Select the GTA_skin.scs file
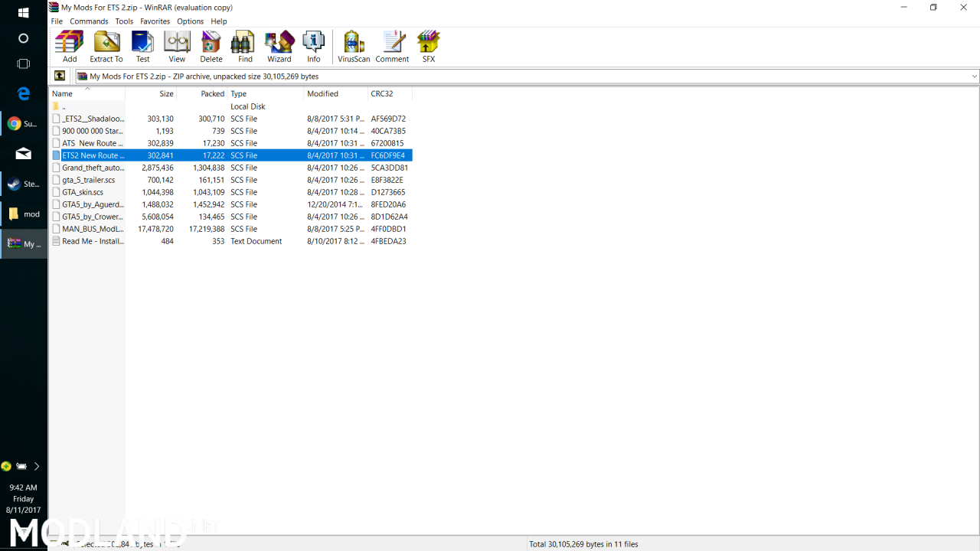The width and height of the screenshot is (980, 551). click(83, 192)
